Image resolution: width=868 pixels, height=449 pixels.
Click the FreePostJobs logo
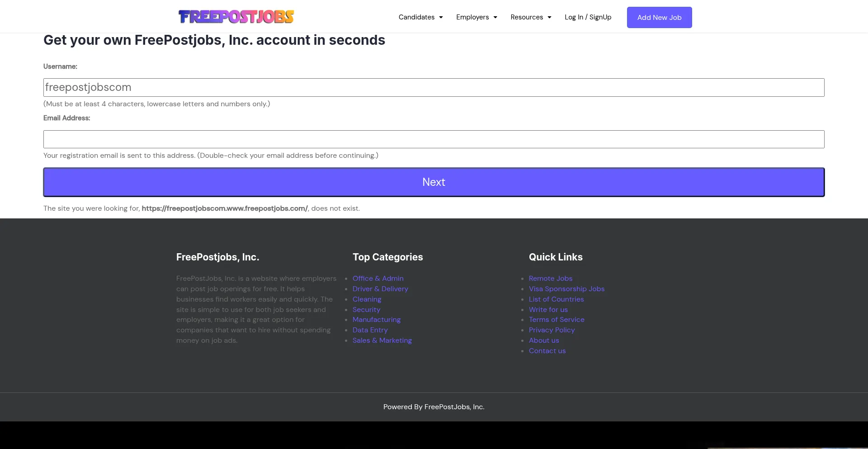click(236, 17)
